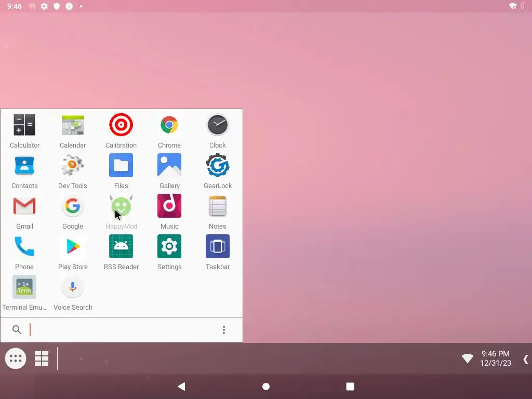The image size is (532, 399).
Task: Open the HappyMod app
Action: pyautogui.click(x=121, y=212)
